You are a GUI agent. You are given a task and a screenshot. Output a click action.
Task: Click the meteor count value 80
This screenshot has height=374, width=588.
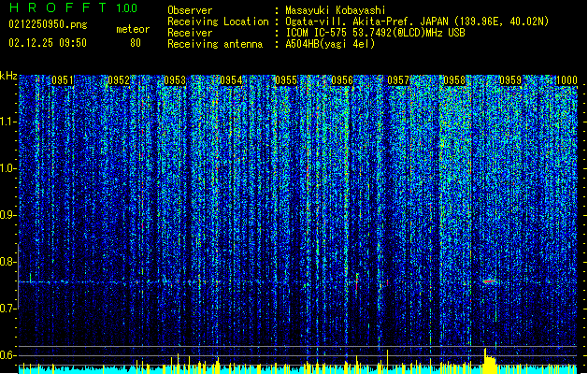[x=136, y=43]
